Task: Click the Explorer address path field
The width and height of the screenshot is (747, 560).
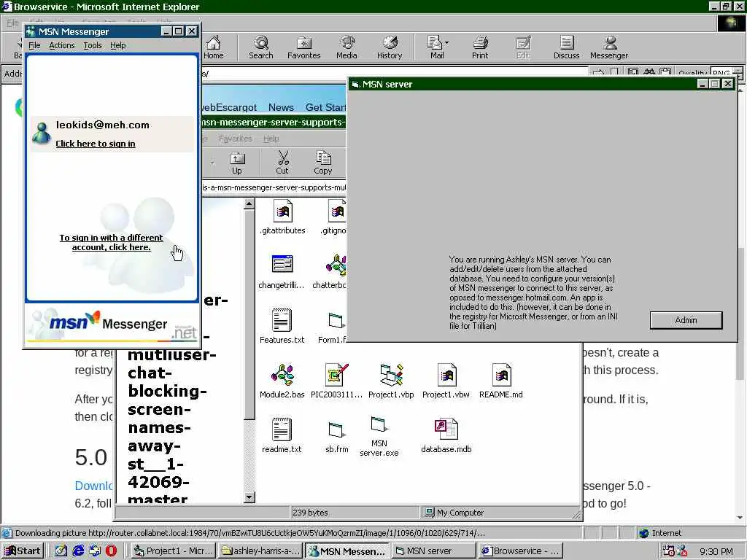Action: click(274, 187)
